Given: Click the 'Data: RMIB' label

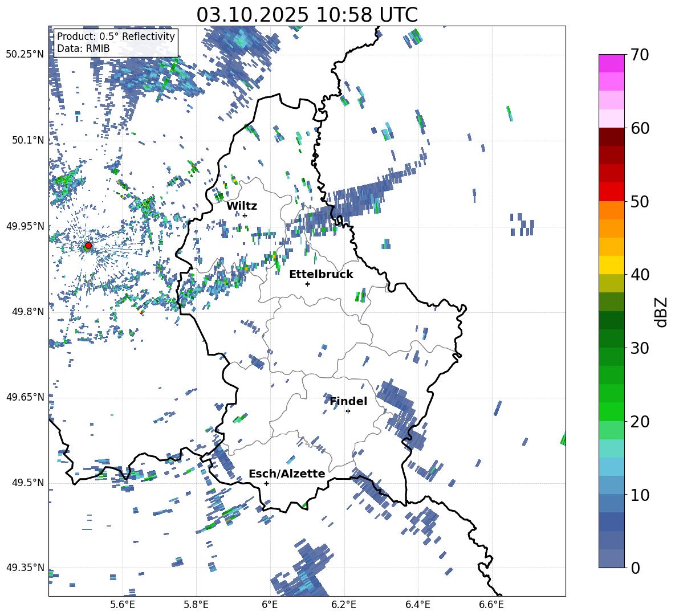Looking at the screenshot, I should (x=83, y=48).
